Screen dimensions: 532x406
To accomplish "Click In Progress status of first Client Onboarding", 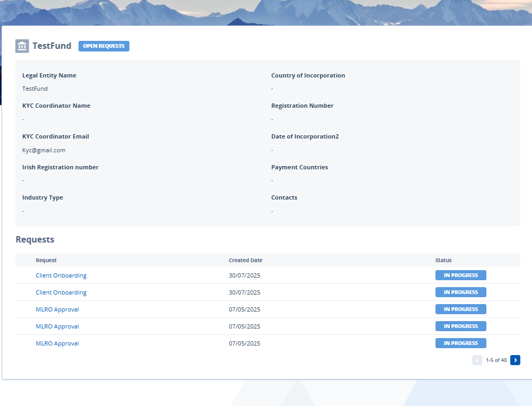I will 460,275.
